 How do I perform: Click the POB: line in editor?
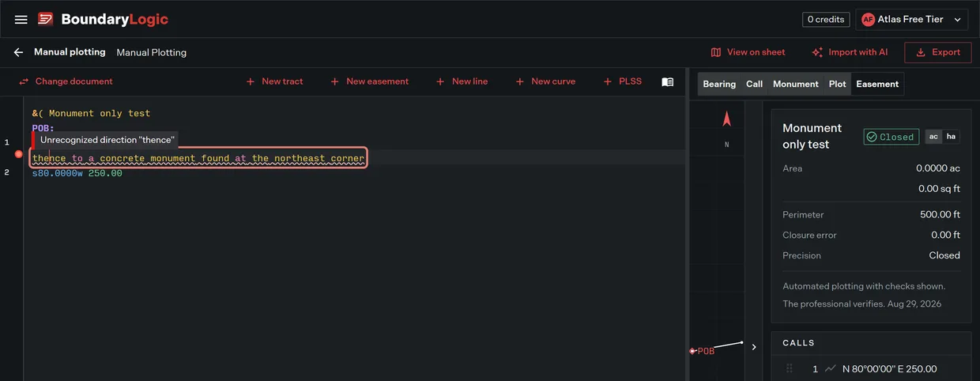coord(43,128)
